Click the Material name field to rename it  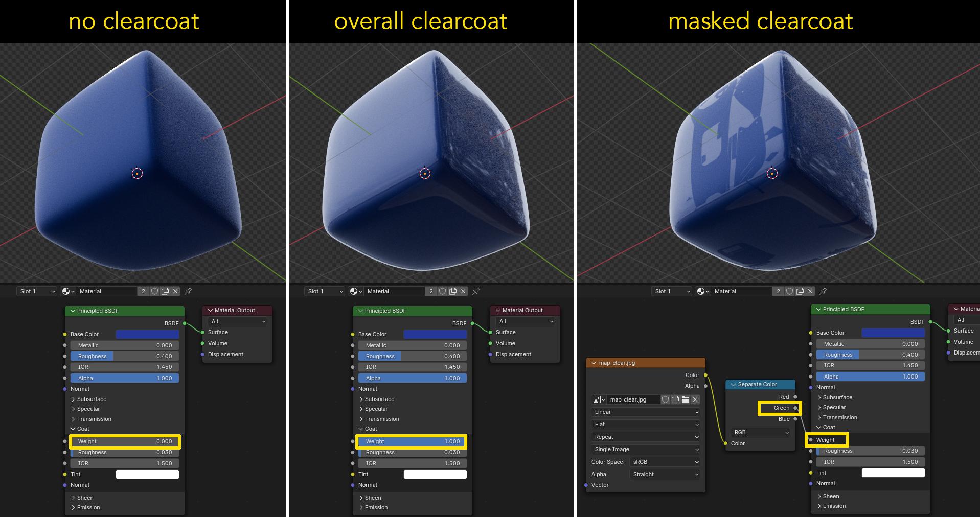click(102, 291)
